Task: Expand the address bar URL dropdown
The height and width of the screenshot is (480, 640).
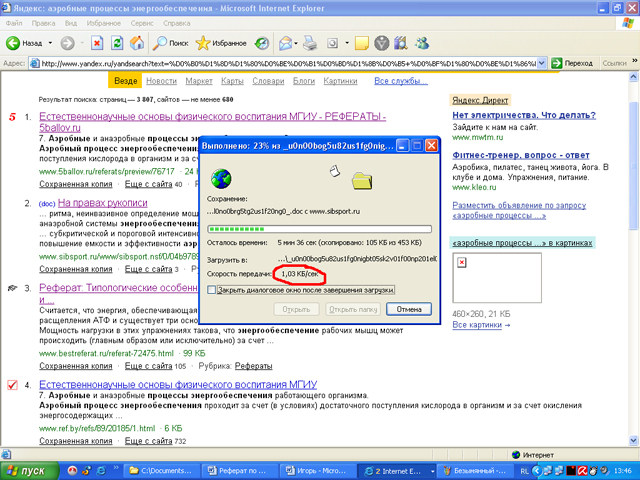Action: click(x=541, y=63)
